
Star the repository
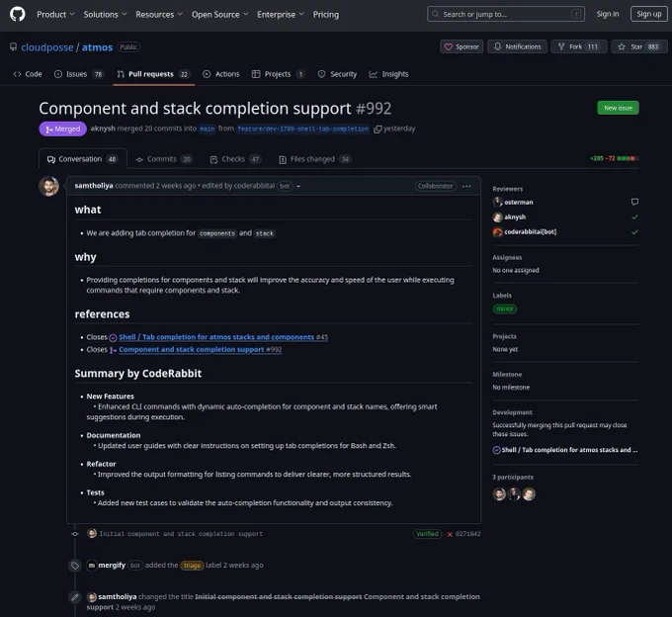tap(639, 46)
